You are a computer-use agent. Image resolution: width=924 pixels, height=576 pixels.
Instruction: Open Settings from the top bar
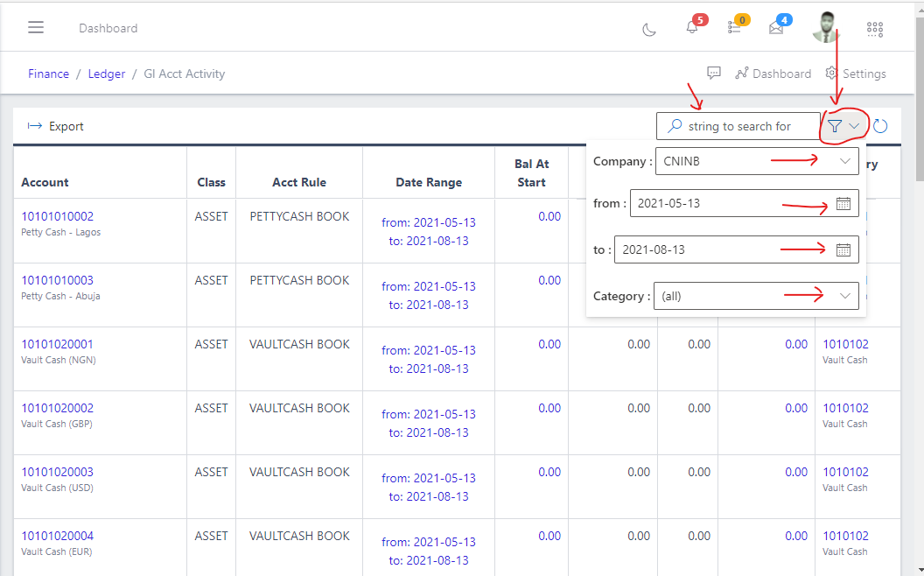(x=856, y=73)
